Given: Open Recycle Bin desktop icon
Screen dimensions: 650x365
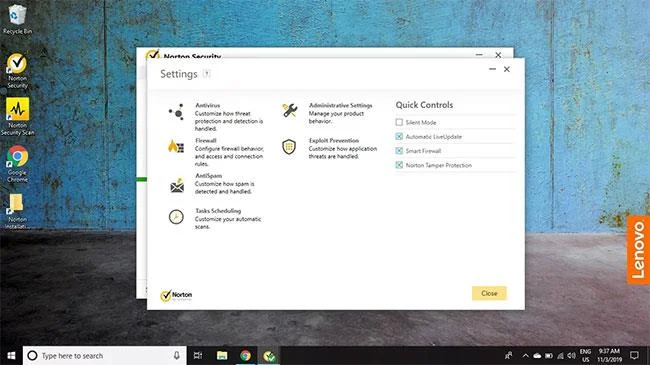Looking at the screenshot, I should 17,19.
